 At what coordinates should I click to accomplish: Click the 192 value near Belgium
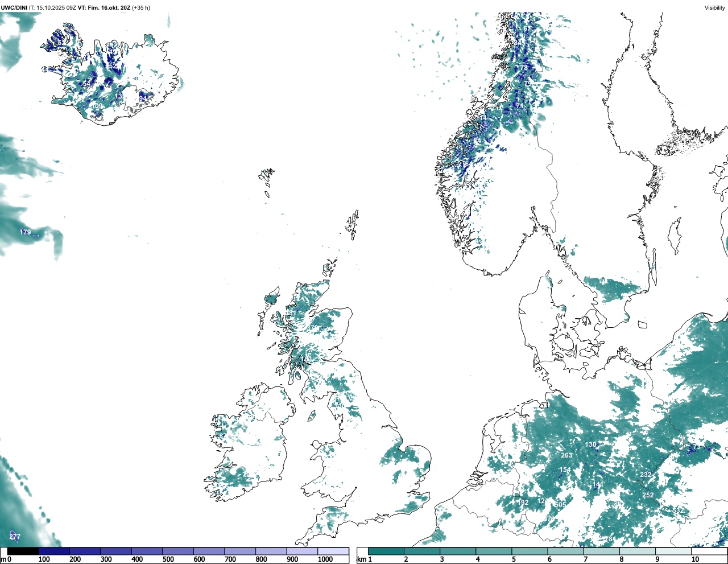click(523, 502)
